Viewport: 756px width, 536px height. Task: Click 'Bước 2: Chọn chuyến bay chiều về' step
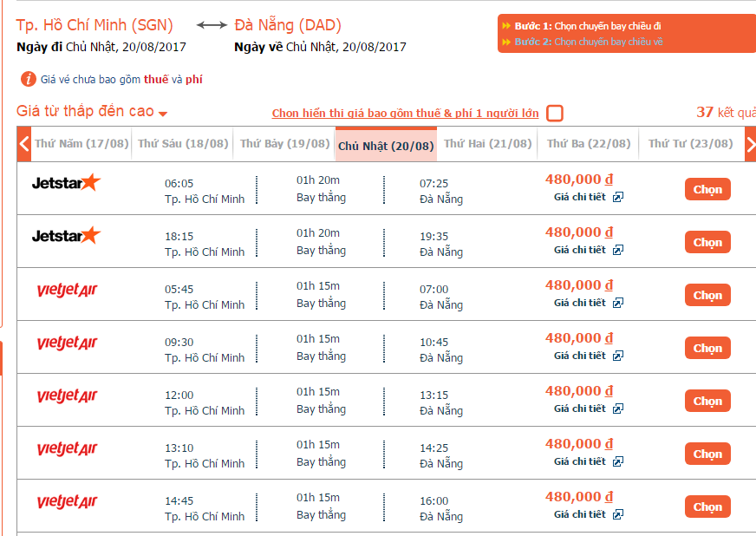coord(588,42)
